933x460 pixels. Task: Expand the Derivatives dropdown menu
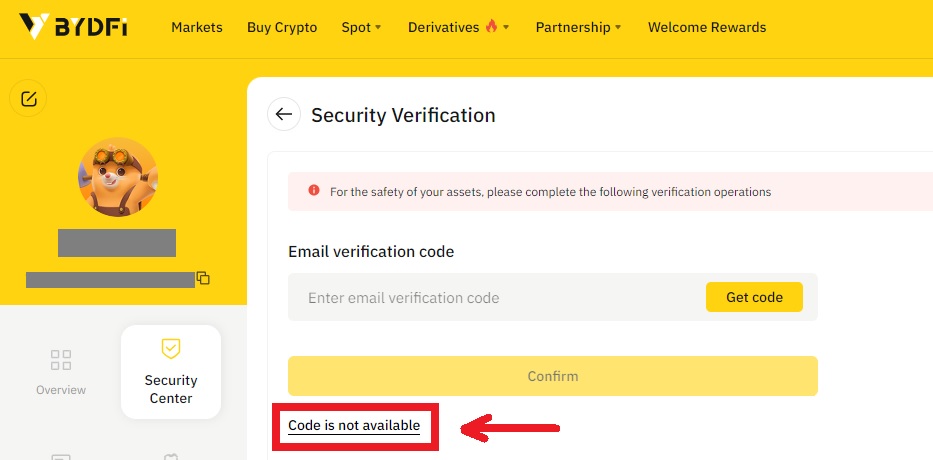(x=458, y=27)
